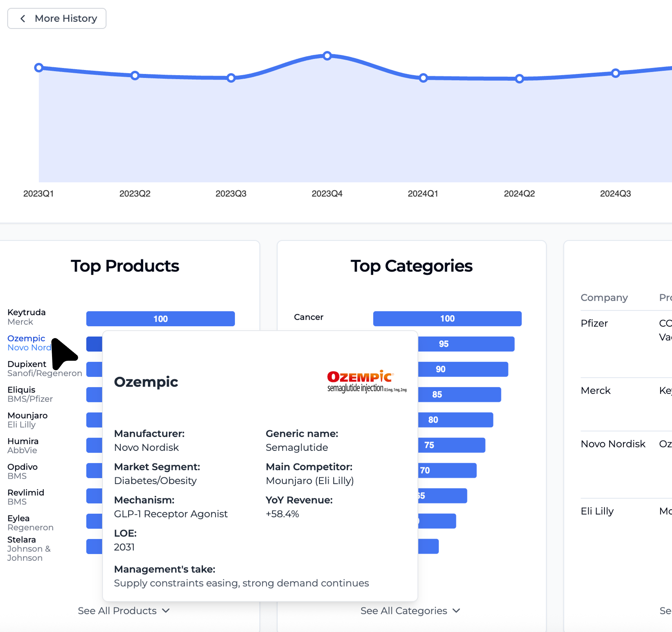Image resolution: width=672 pixels, height=632 pixels.
Task: Expand See All Categories
Action: tap(410, 610)
